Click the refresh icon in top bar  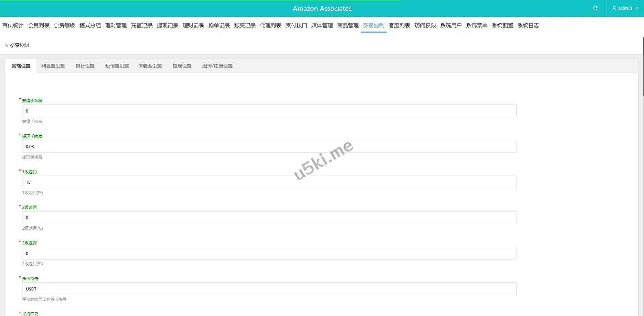pos(595,8)
